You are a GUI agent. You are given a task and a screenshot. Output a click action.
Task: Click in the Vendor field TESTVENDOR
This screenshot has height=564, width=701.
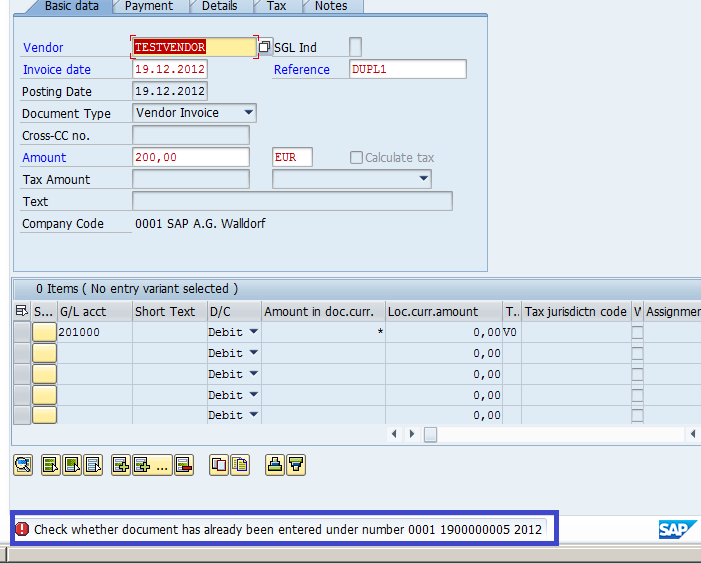[x=194, y=46]
